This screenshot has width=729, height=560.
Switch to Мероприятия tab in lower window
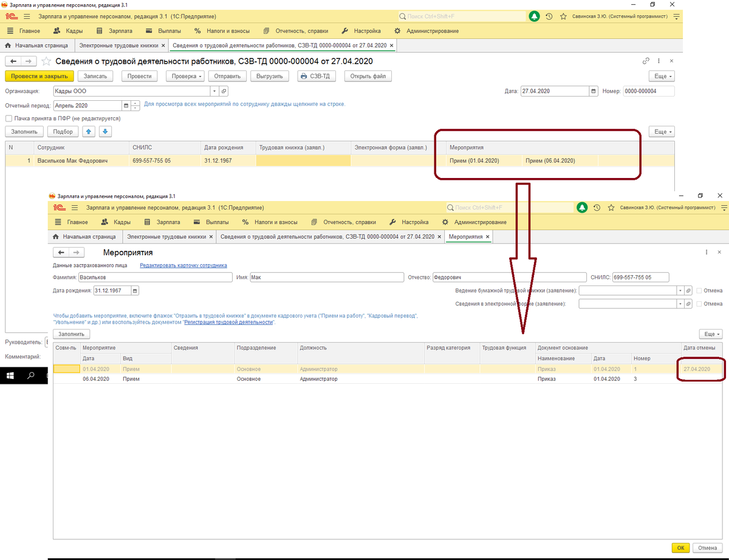click(x=465, y=236)
